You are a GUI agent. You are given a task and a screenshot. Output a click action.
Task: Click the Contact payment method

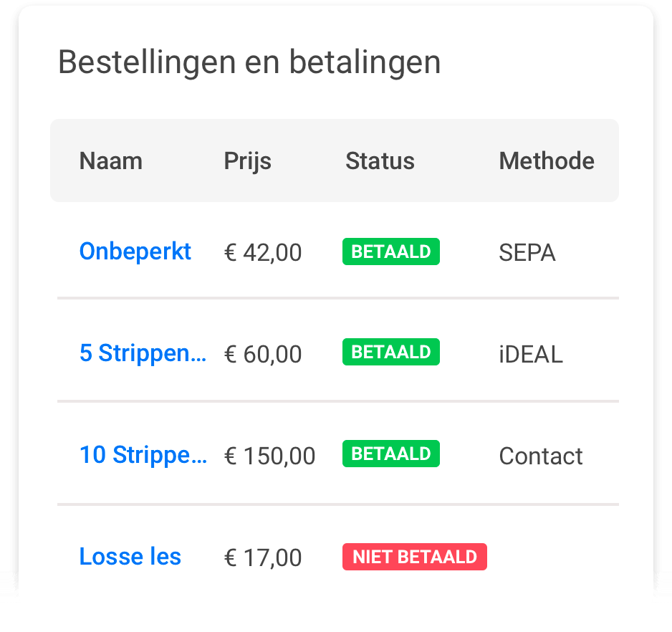[x=541, y=456]
